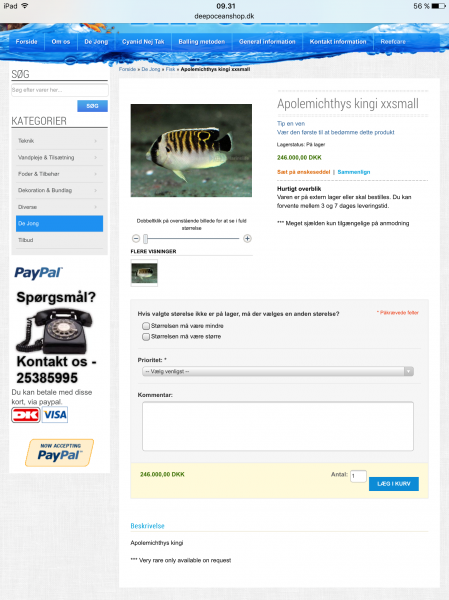Open the main angelfish product image
This screenshot has width=449, height=600.
click(191, 150)
